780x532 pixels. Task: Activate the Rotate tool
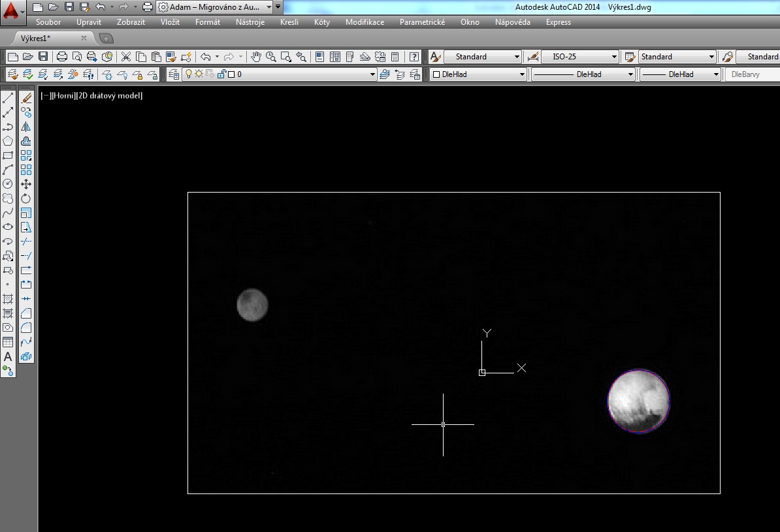[26, 198]
